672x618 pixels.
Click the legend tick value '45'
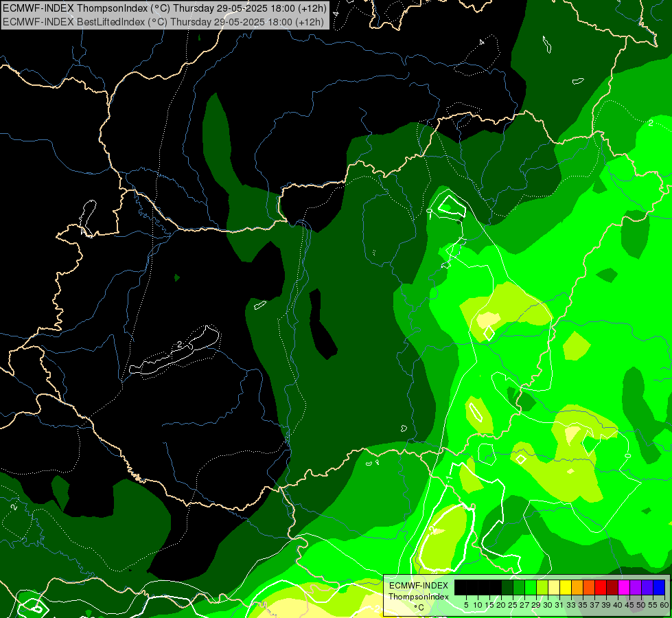click(629, 605)
